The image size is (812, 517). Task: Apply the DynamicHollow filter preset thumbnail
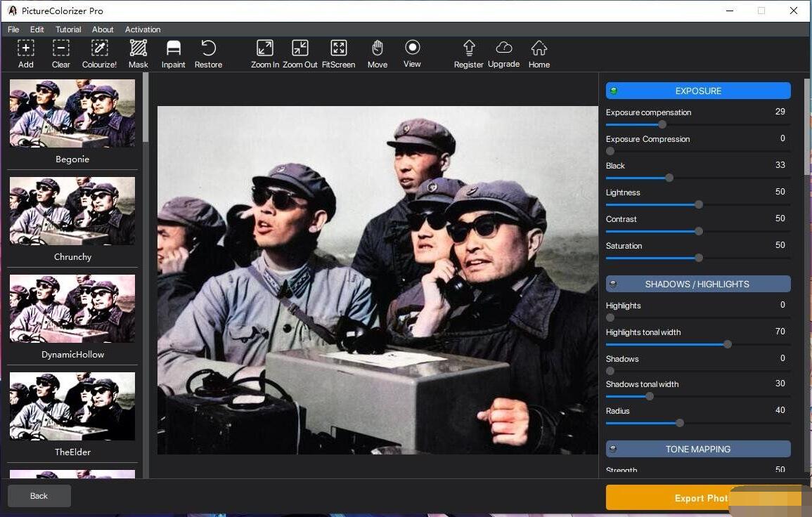pyautogui.click(x=72, y=308)
